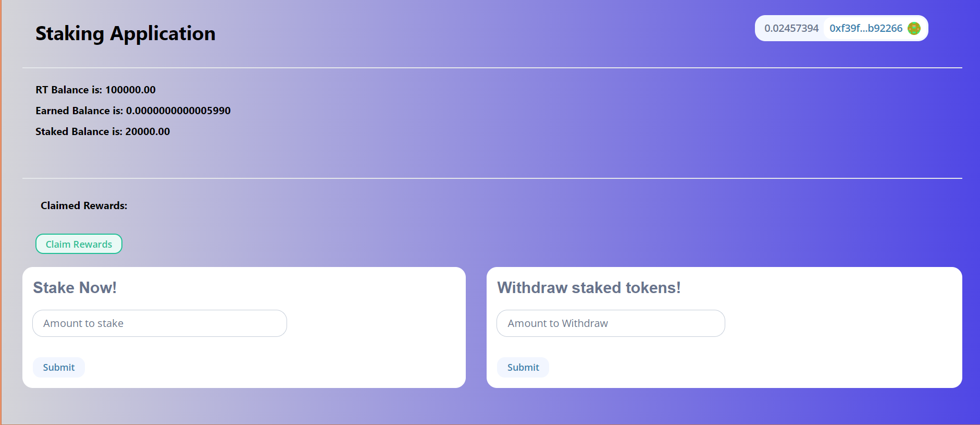Click the Withdraw staked tokens! heading
The image size is (980, 425).
coord(589,287)
